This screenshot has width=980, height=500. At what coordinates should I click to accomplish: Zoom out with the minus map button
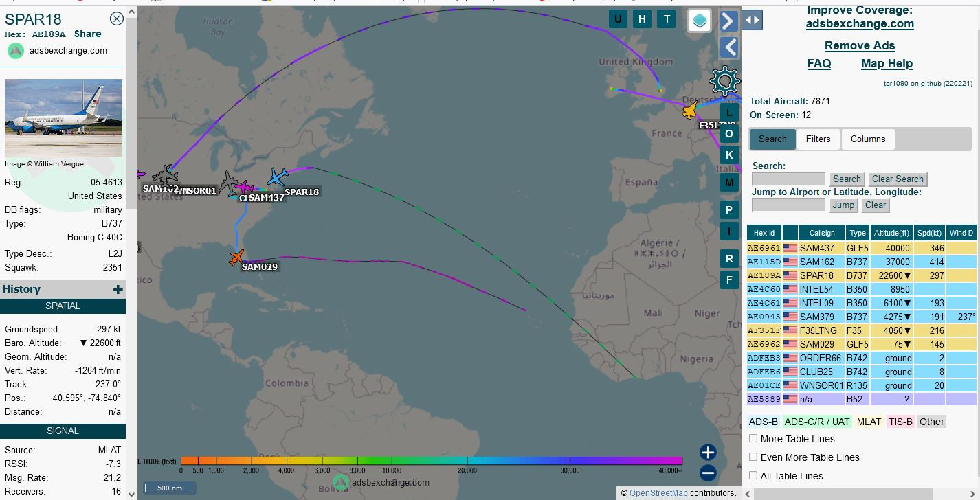click(x=708, y=473)
